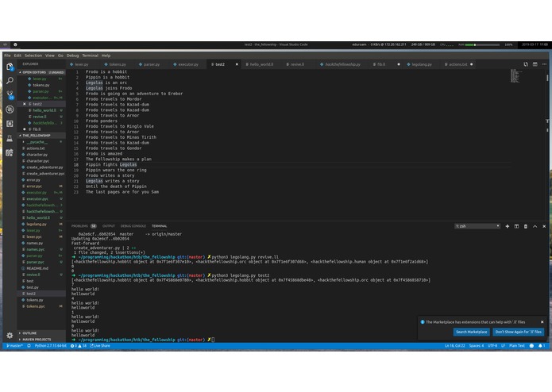
Task: Start Live Share from status bar
Action: pyautogui.click(x=100, y=346)
